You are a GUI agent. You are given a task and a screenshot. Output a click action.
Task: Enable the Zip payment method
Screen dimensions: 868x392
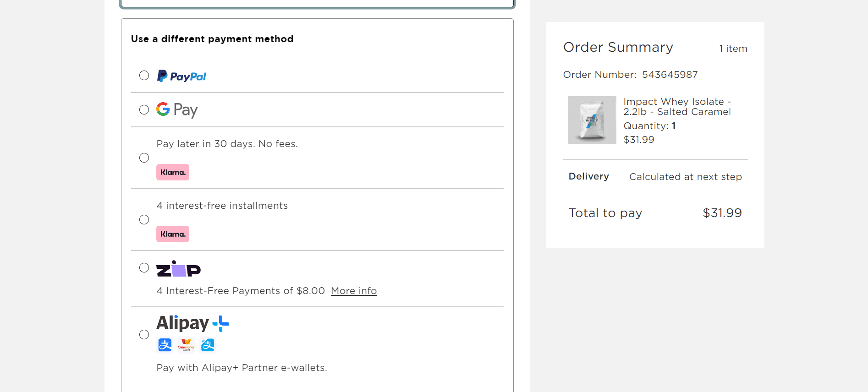click(144, 267)
